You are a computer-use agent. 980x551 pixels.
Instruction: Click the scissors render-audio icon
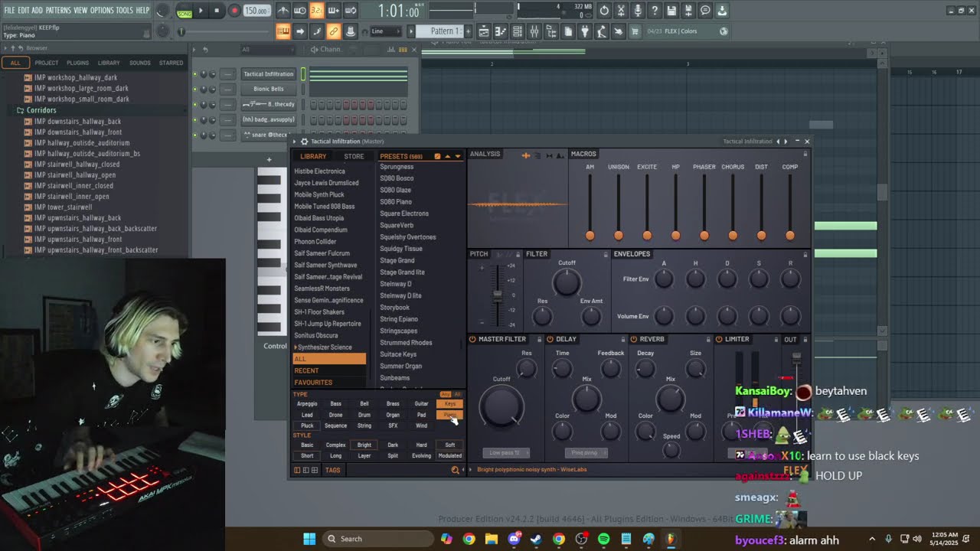(621, 11)
